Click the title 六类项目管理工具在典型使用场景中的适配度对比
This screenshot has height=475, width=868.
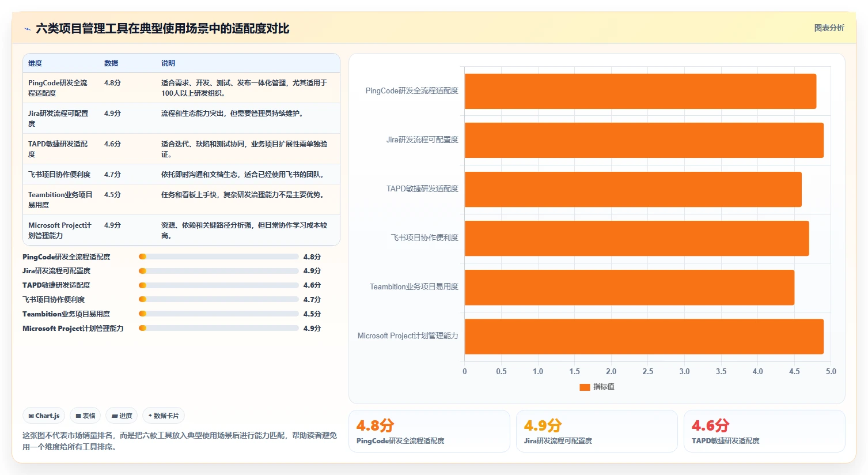[x=162, y=28]
